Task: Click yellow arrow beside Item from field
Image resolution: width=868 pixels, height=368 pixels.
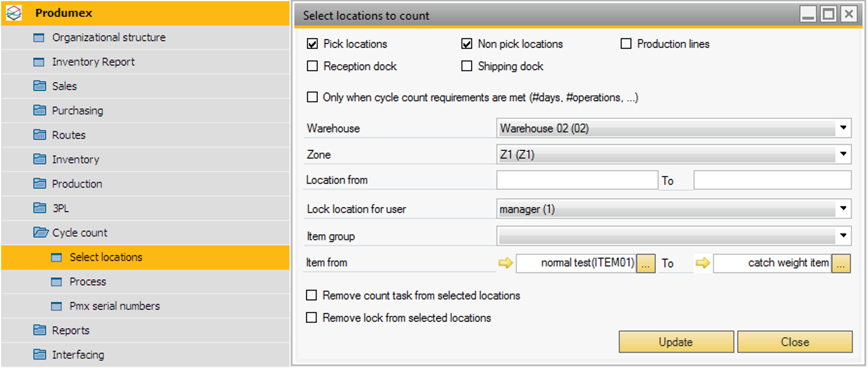Action: tap(506, 263)
